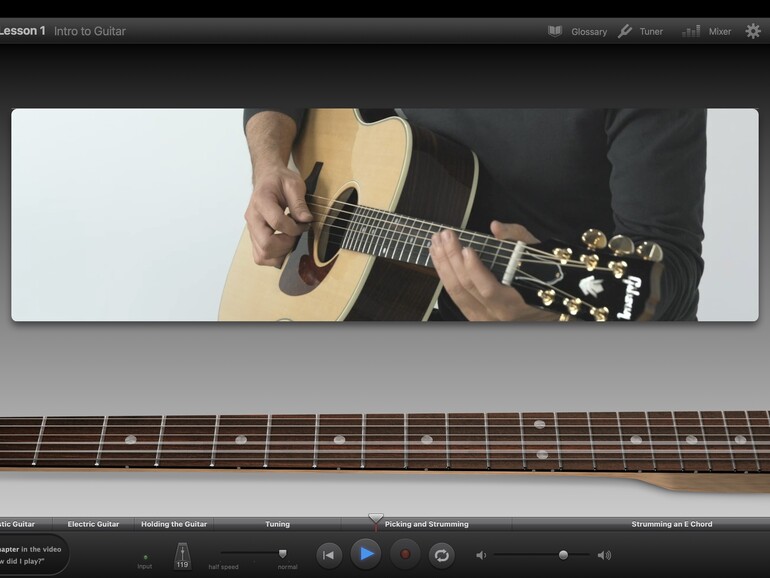Click the Mixer label
This screenshot has height=578, width=770.
720,31
